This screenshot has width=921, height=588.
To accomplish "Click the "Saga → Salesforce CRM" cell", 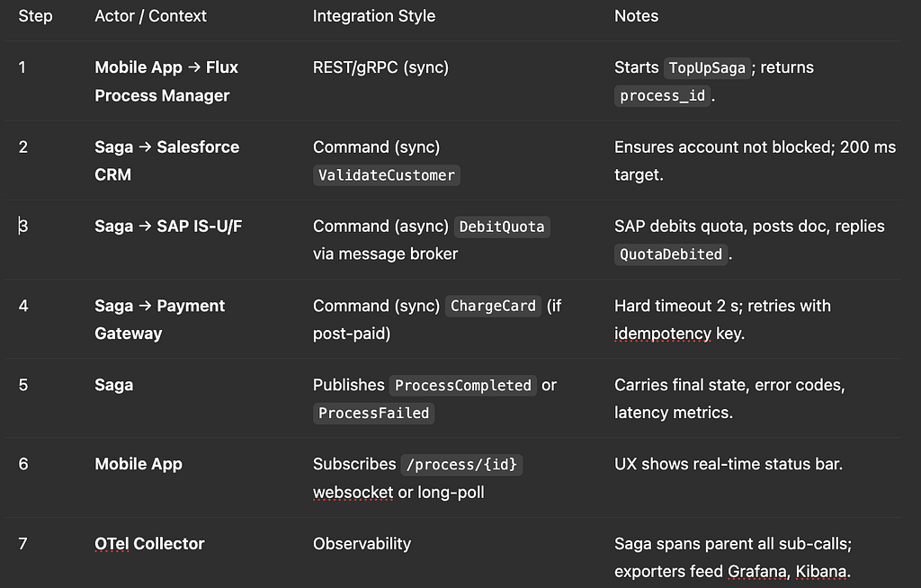I will point(166,160).
